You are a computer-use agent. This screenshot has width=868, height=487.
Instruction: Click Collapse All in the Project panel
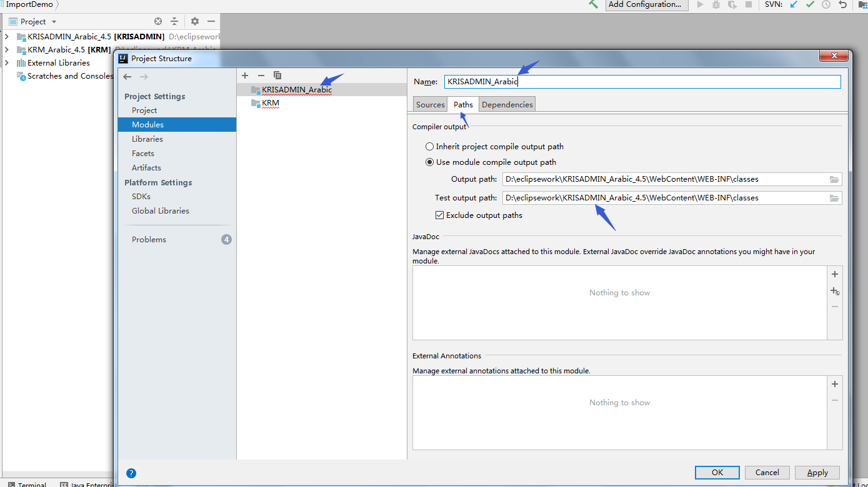(174, 21)
